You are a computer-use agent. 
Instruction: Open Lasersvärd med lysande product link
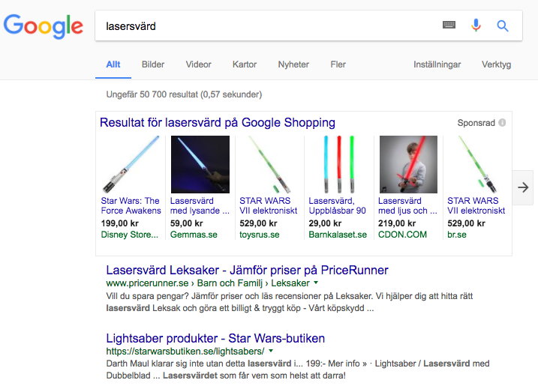pos(200,205)
